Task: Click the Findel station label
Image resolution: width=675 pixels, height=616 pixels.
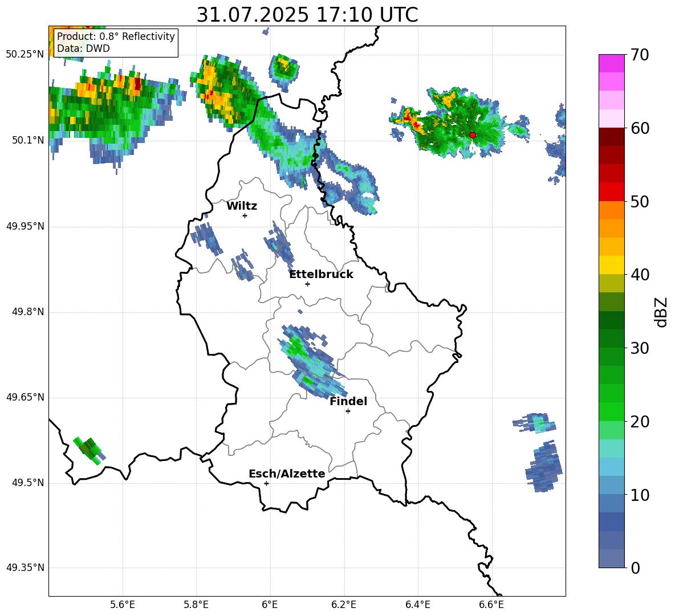Action: coord(348,402)
